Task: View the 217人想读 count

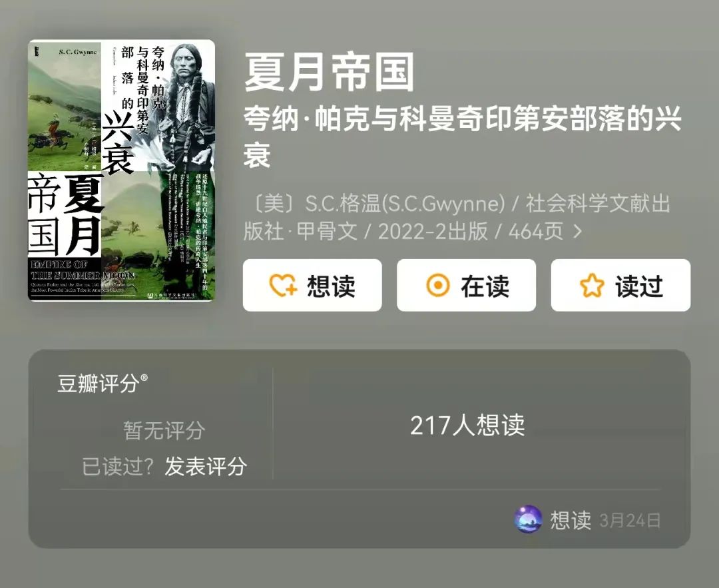Action: pyautogui.click(x=467, y=425)
